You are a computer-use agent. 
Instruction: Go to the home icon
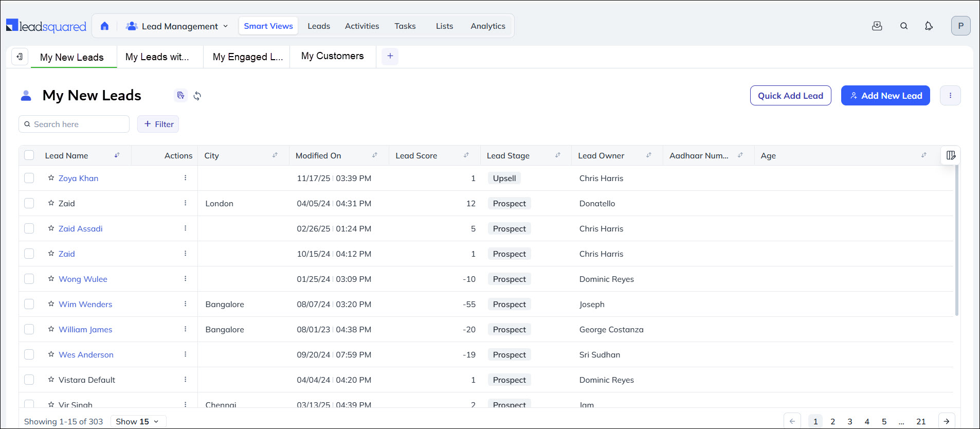104,26
